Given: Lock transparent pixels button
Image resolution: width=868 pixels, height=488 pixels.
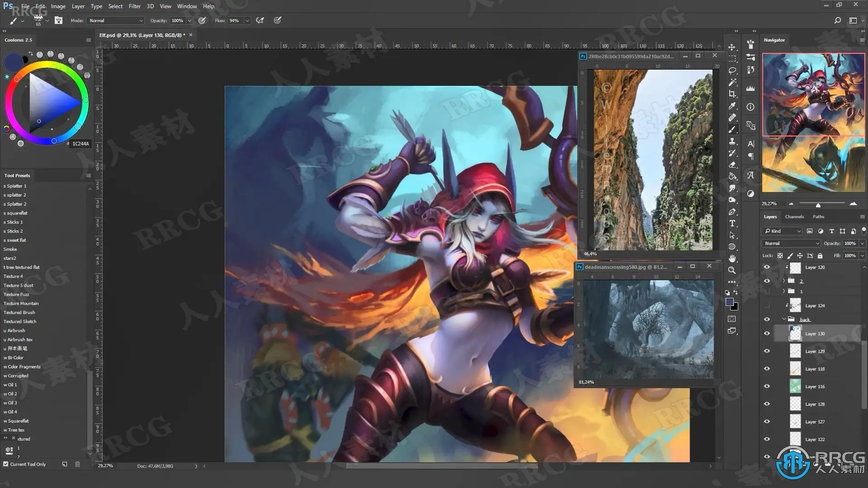Looking at the screenshot, I should [780, 255].
